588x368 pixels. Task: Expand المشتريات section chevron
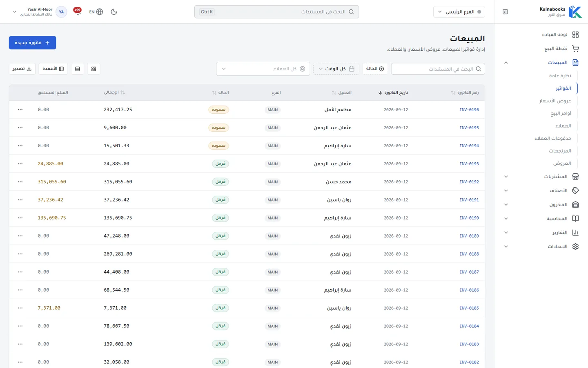506,177
